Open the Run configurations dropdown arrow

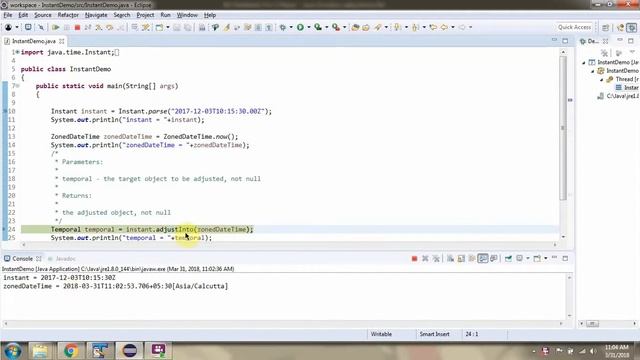[x=309, y=27]
